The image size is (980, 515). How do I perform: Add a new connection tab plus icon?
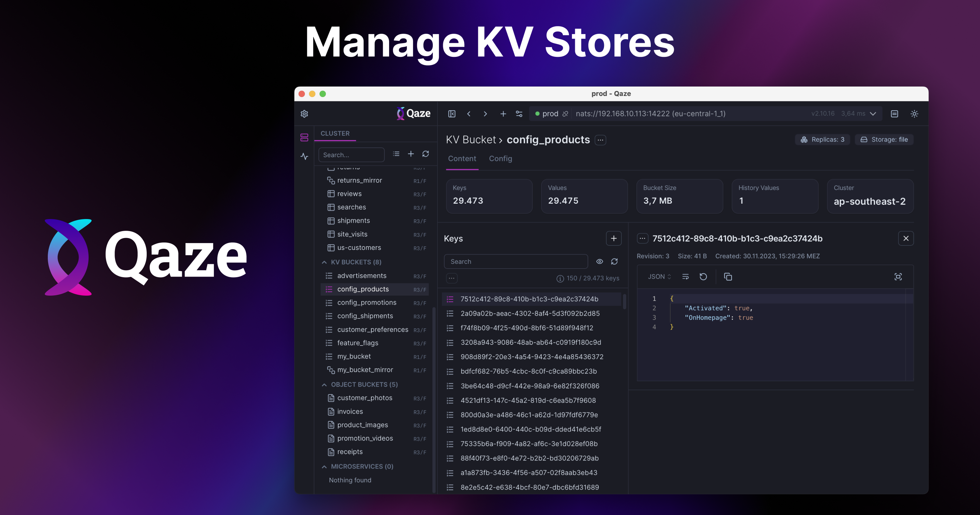coord(503,114)
